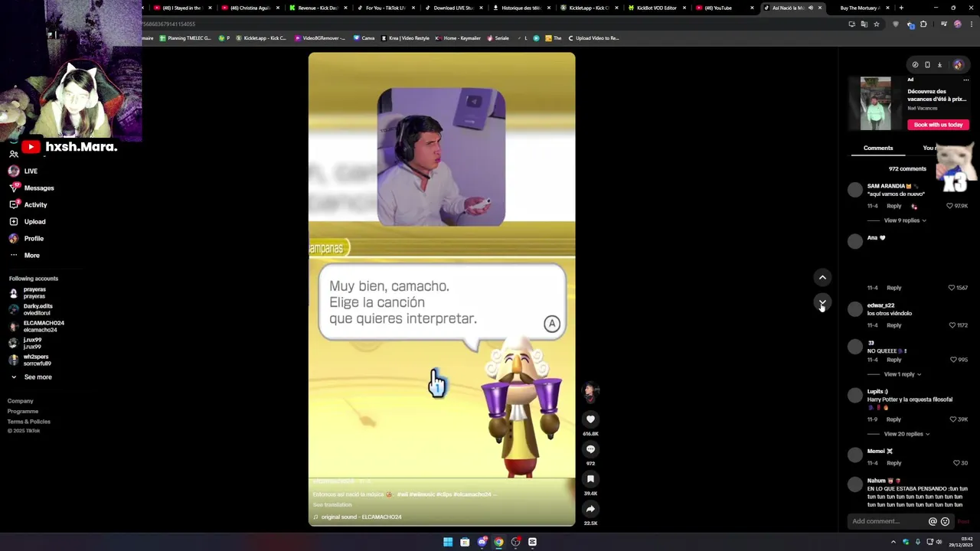The width and height of the screenshot is (980, 551).
Task: Open the #wiimusic hashtag link
Action: [422, 494]
